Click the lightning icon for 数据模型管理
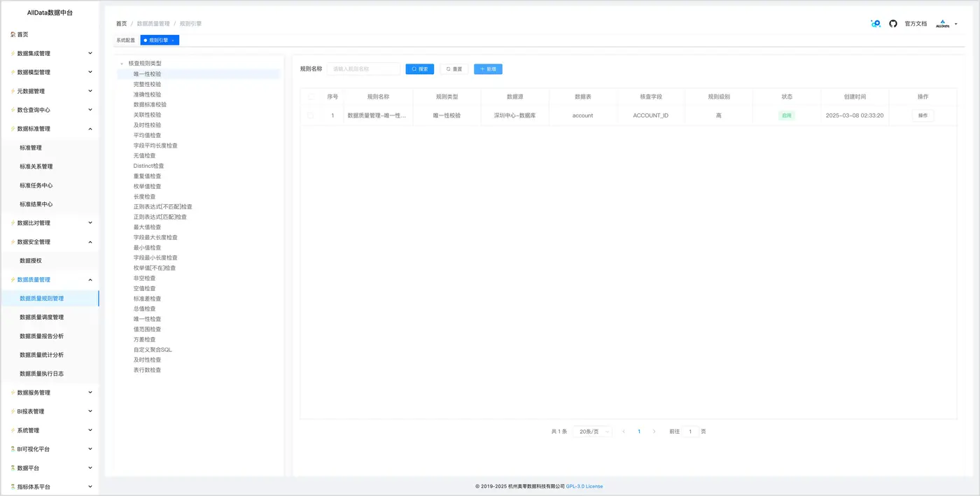This screenshot has width=980, height=496. click(x=13, y=72)
